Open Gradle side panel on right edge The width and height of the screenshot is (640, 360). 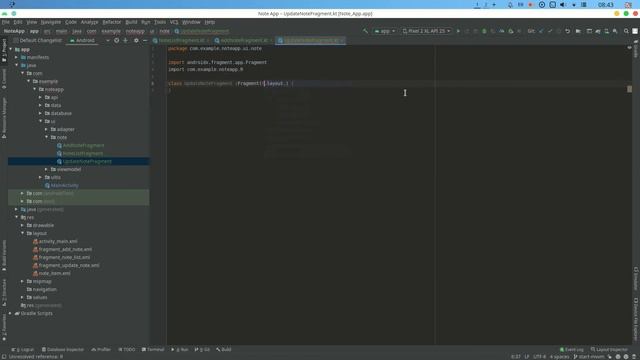[636, 49]
